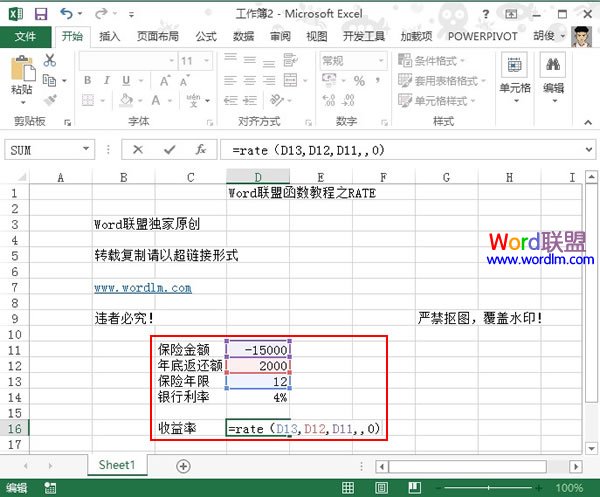Select the Sheet1 tab

(117, 465)
